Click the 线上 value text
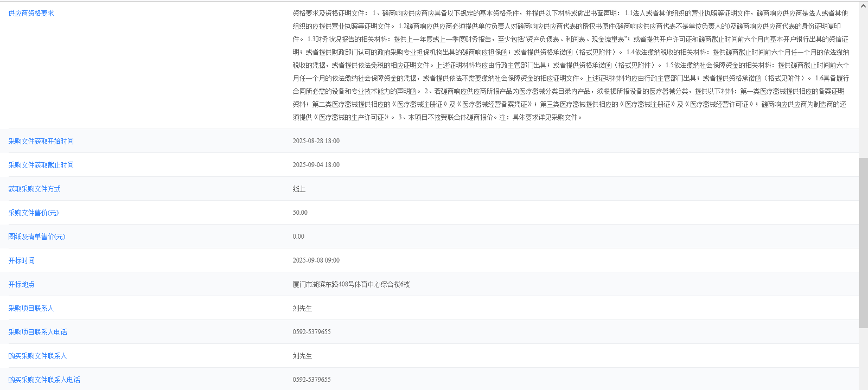 tap(299, 189)
